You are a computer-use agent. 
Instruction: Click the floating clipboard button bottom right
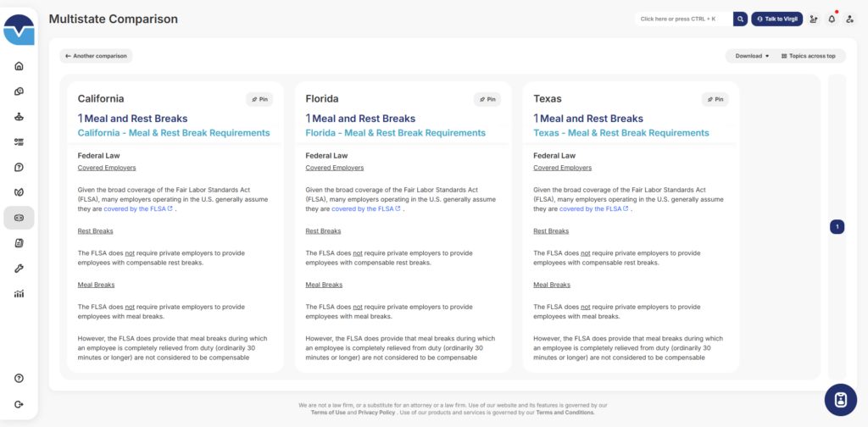click(840, 400)
